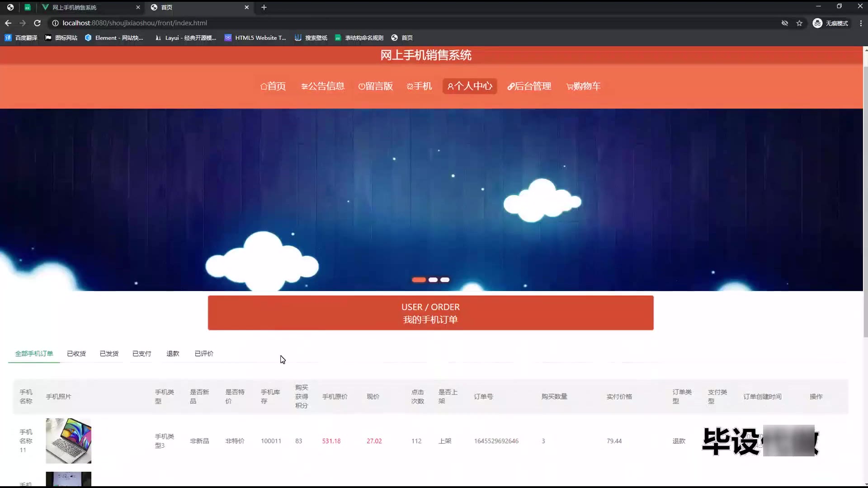Screen dimensions: 868x488
Task: Open the 搜索壁纸 bookmark
Action: pyautogui.click(x=311, y=38)
